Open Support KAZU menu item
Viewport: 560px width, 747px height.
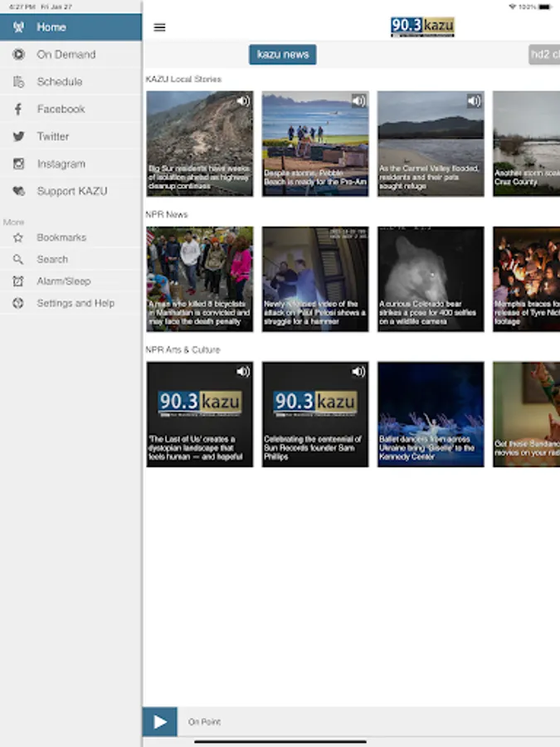tap(71, 191)
